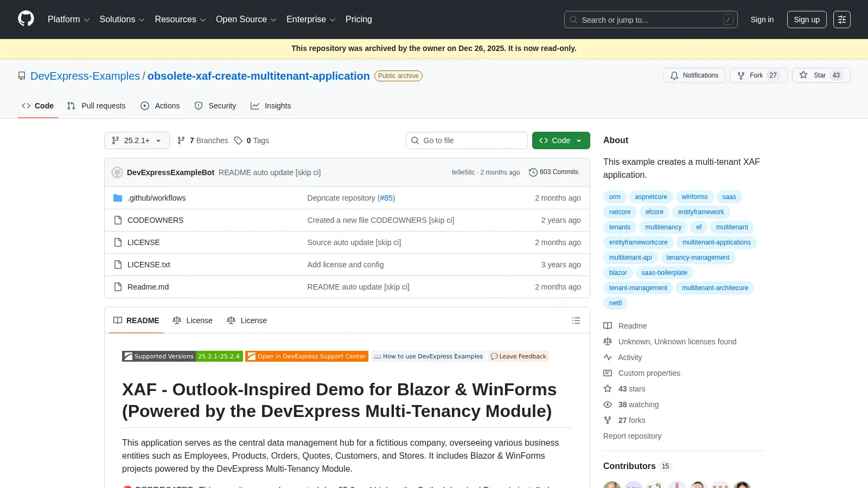Open the 603 Commits link
The width and height of the screenshot is (868, 488).
(553, 172)
